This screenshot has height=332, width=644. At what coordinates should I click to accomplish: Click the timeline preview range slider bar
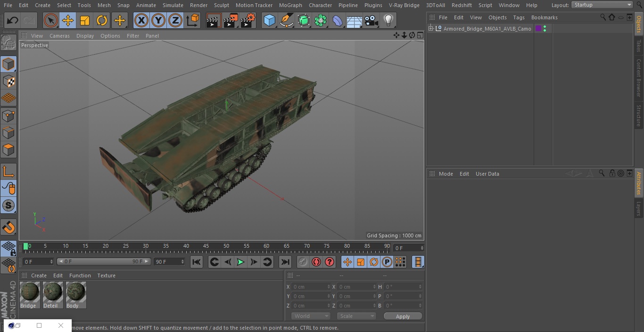(103, 261)
